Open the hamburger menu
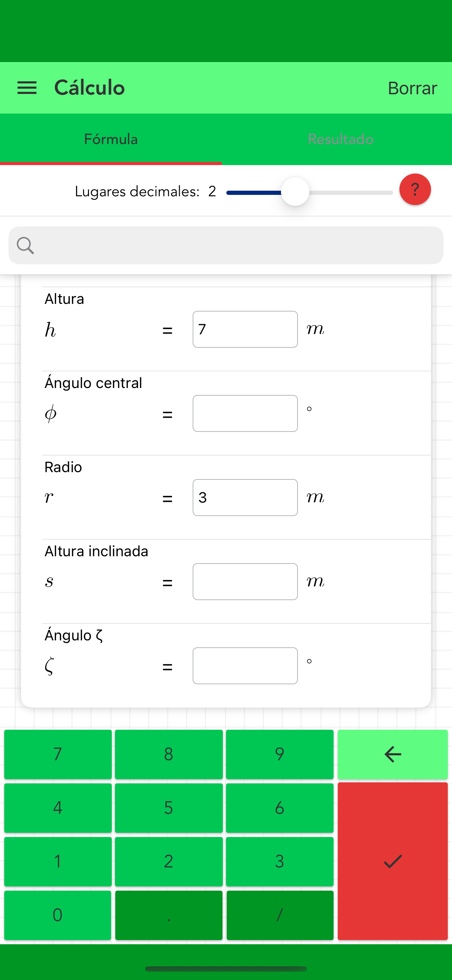Image resolution: width=452 pixels, height=980 pixels. point(27,88)
